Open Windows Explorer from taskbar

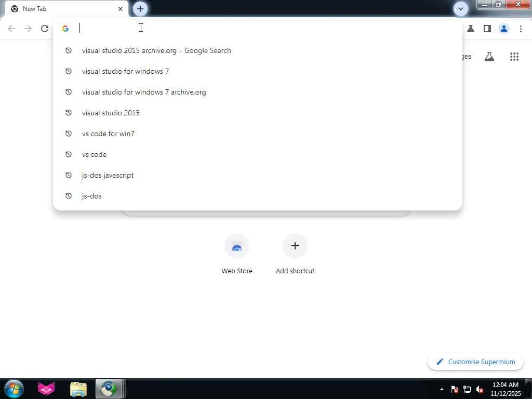pyautogui.click(x=78, y=389)
